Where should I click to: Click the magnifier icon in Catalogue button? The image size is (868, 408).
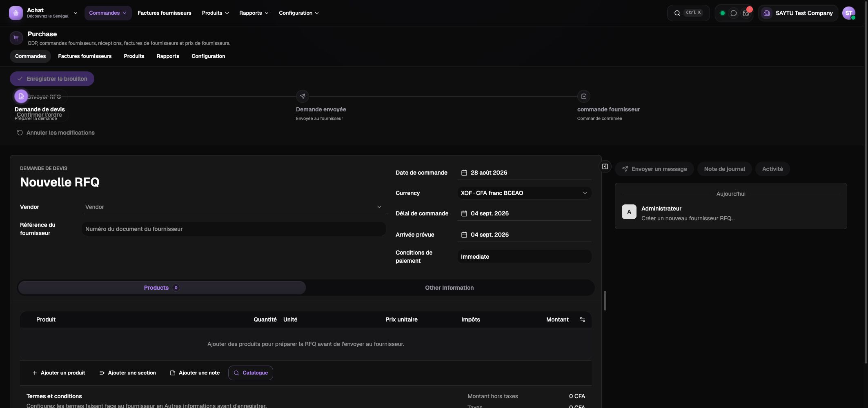[236, 373]
